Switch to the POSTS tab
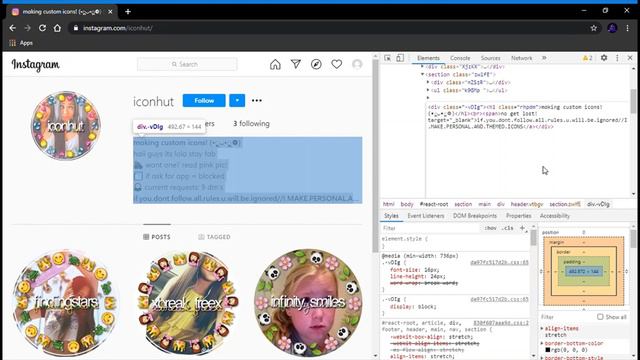This screenshot has width=640, height=360. pyautogui.click(x=157, y=237)
